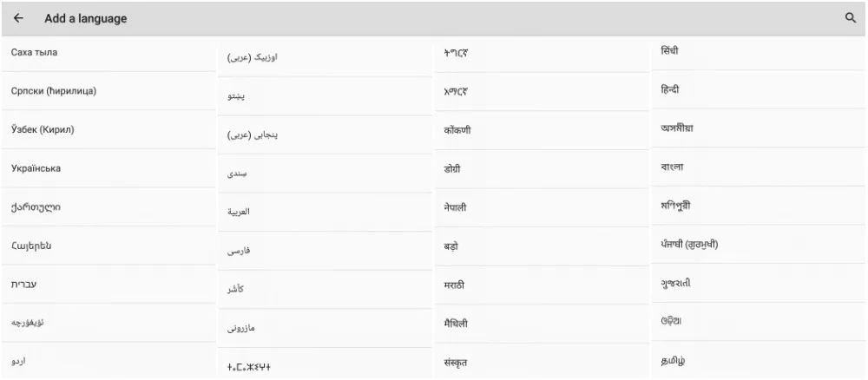Click the back arrow icon
The width and height of the screenshot is (868, 380).
18,18
